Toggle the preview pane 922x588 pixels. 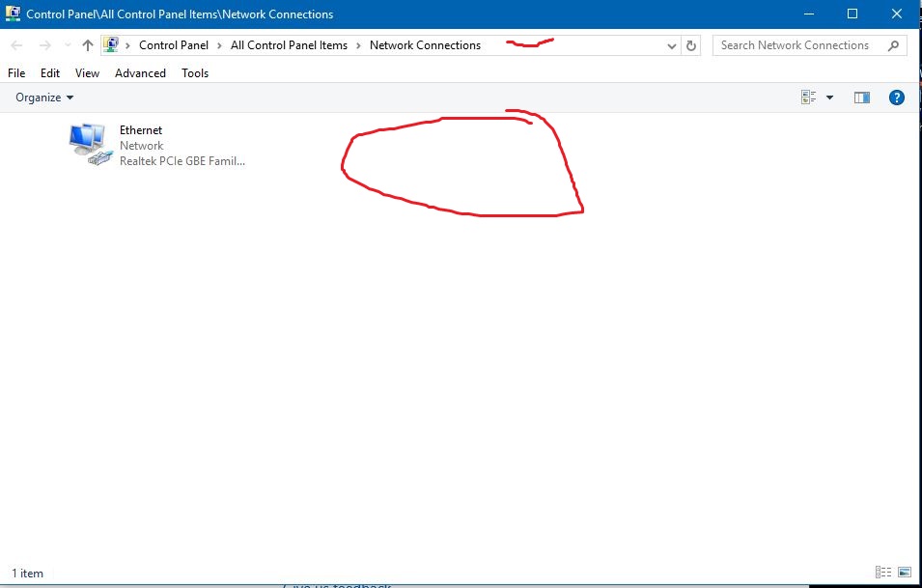coord(861,98)
